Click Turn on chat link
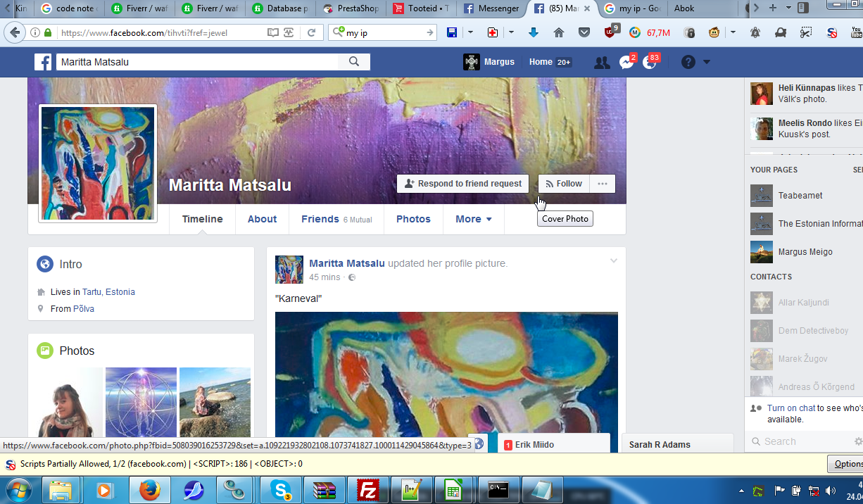863x504 pixels. point(791,408)
